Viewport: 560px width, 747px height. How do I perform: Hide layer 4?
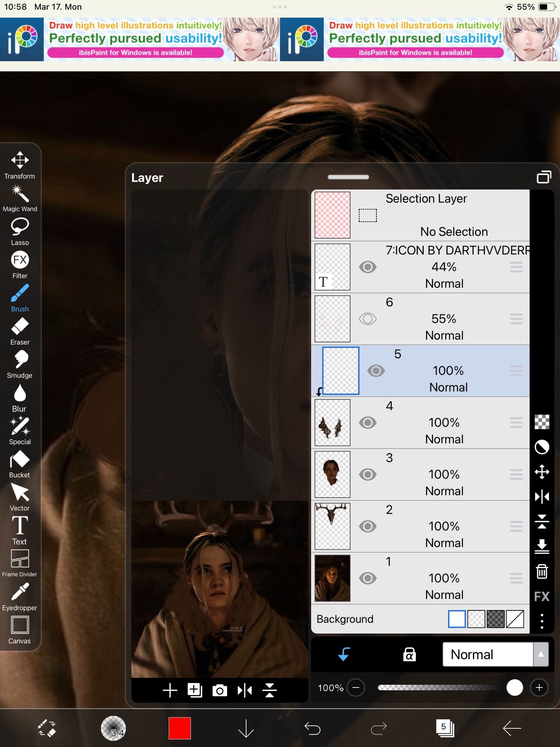368,423
